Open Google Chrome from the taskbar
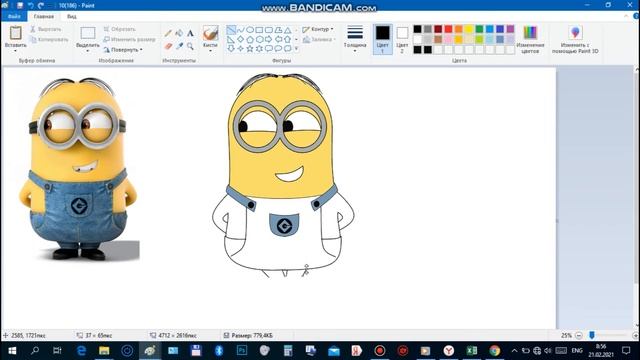 [495, 351]
